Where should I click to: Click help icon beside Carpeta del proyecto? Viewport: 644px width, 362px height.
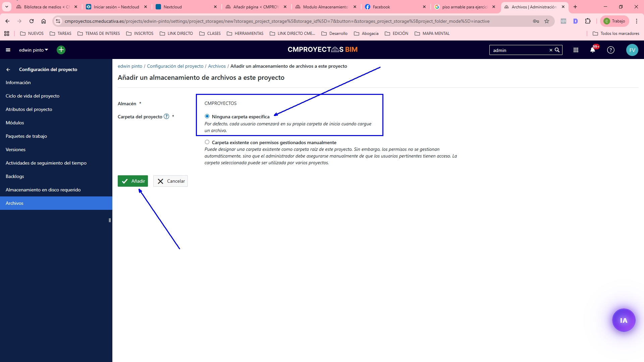(x=166, y=117)
